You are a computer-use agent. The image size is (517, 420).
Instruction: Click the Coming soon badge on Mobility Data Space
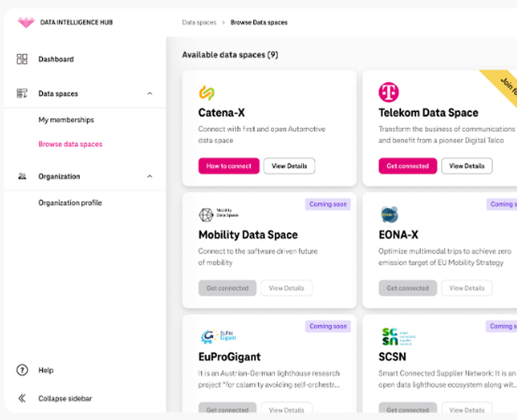click(328, 204)
